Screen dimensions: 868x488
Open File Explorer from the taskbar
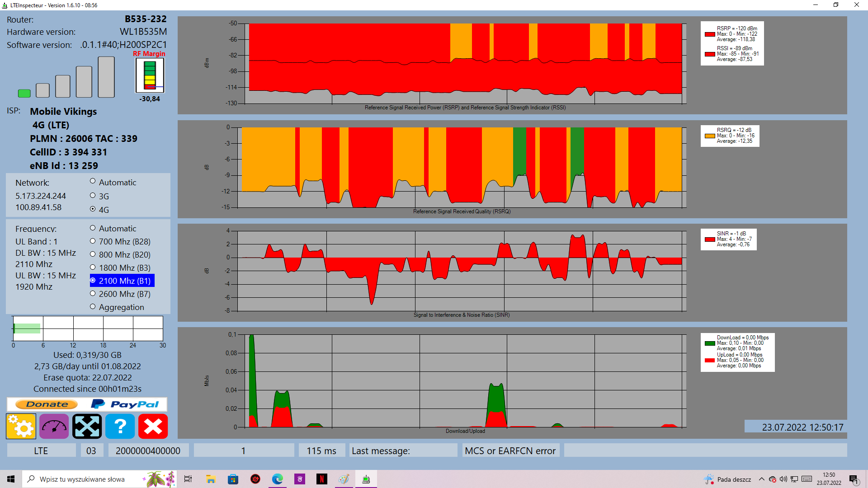tap(211, 479)
